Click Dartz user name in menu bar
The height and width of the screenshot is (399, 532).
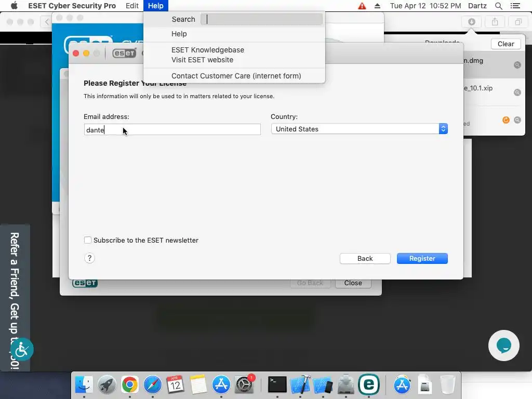tap(477, 6)
